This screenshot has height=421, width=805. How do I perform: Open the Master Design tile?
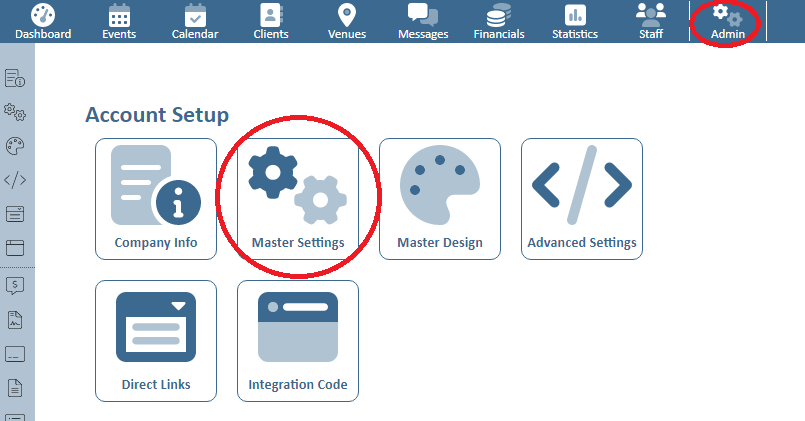(x=440, y=198)
